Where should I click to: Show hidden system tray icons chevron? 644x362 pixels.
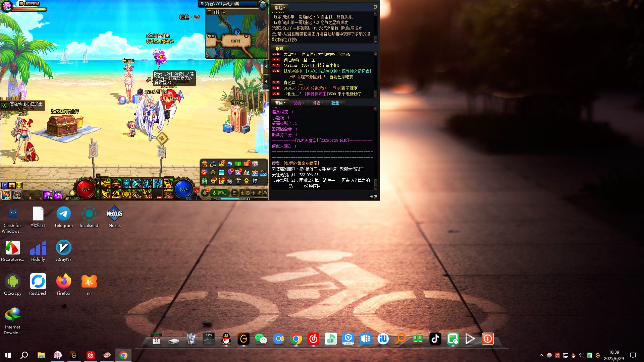(541, 355)
